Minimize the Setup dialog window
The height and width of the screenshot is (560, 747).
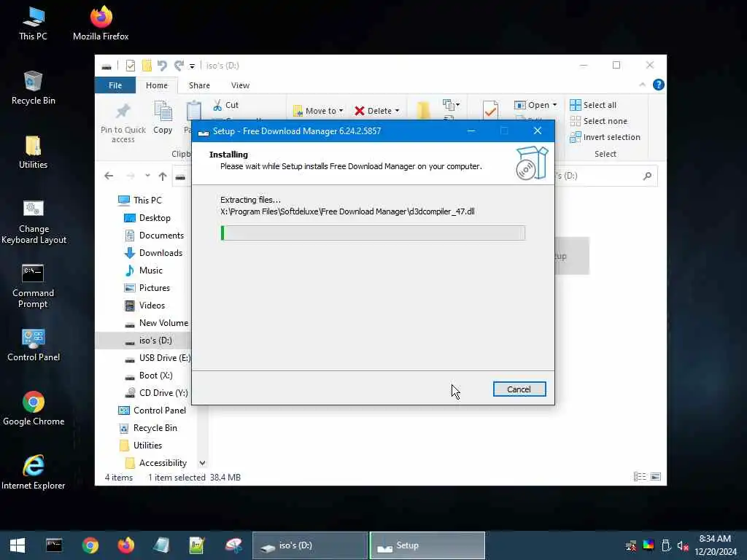tap(471, 131)
